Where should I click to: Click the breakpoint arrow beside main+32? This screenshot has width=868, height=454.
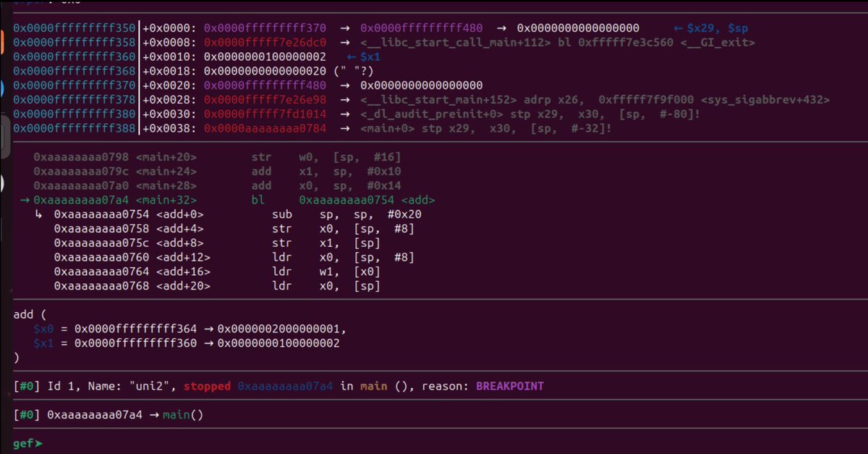(x=26, y=199)
